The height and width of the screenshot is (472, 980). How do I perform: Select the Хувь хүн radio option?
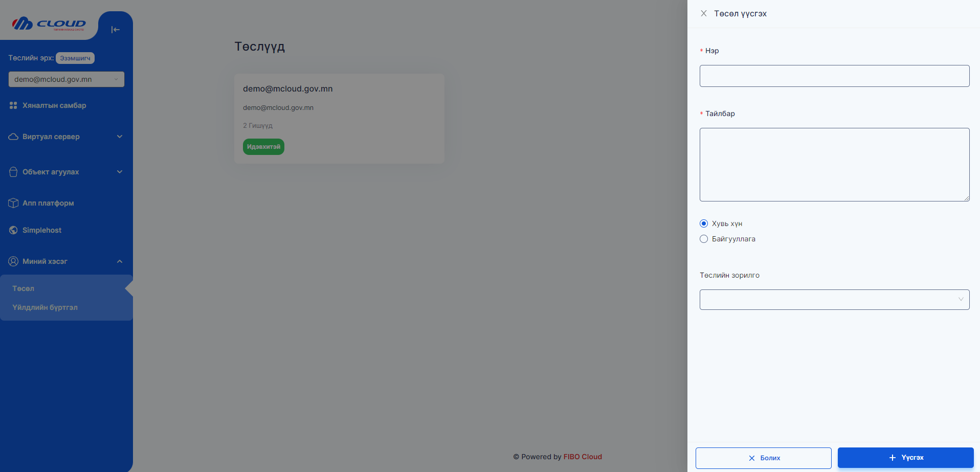[704, 223]
